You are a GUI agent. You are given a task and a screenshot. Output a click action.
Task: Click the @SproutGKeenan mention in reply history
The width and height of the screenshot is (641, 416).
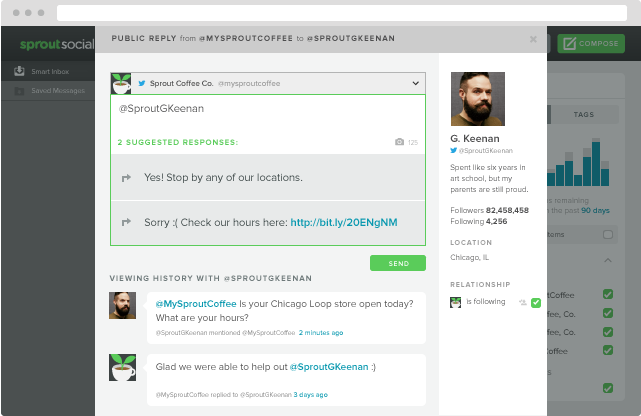pyautogui.click(x=329, y=367)
